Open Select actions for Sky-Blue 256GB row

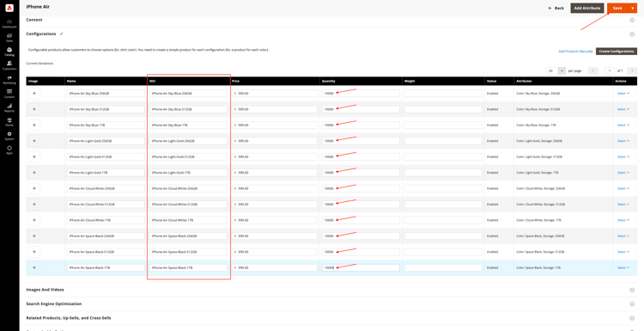(623, 94)
